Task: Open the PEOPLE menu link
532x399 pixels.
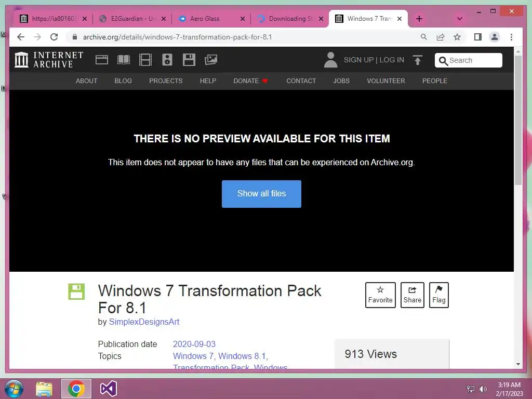Action: 435,81
